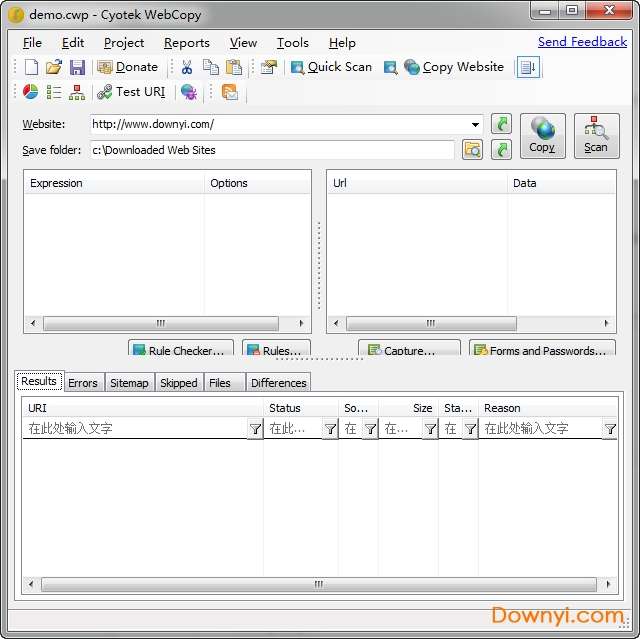Open the Help menu
The width and height of the screenshot is (640, 639).
342,43
